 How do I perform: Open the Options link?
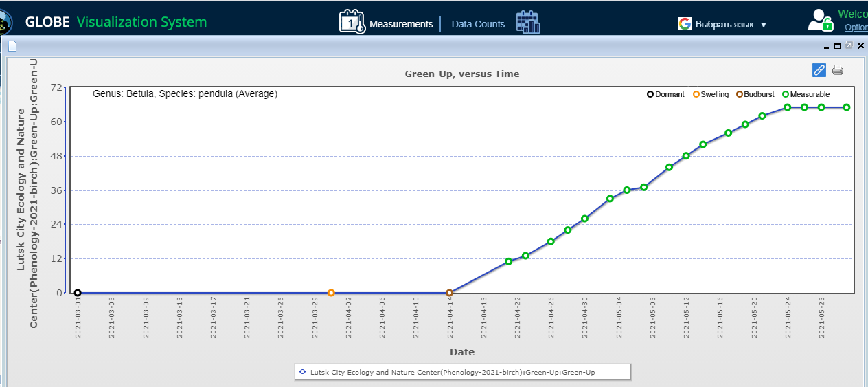pyautogui.click(x=856, y=27)
